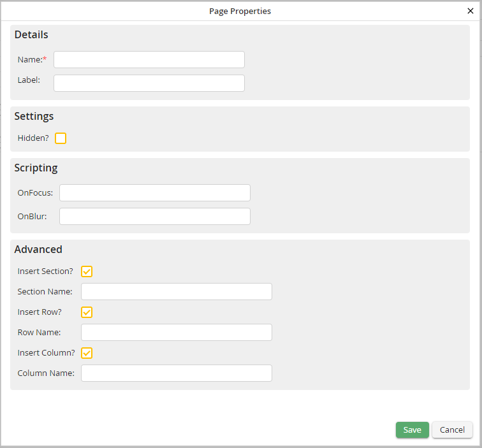
Task: Click the Insert Column? label text
Action: 47,353
